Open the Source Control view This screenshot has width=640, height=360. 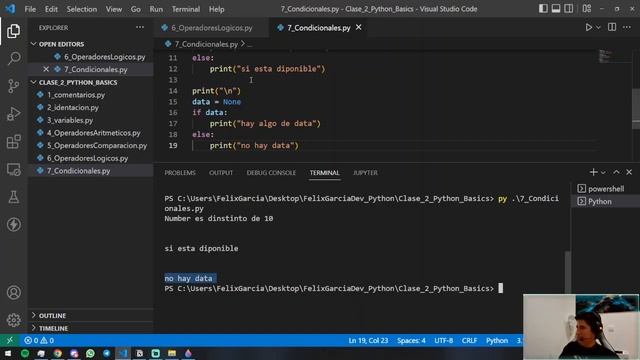click(13, 86)
